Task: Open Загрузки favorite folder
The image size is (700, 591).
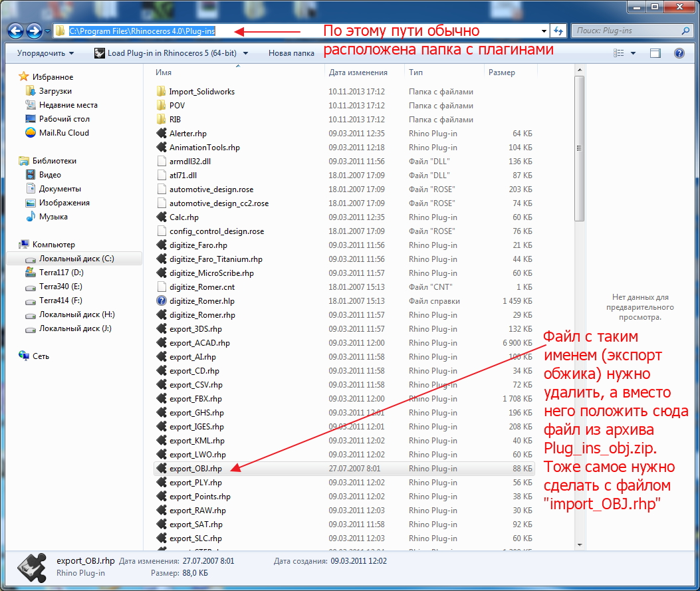Action: click(55, 91)
